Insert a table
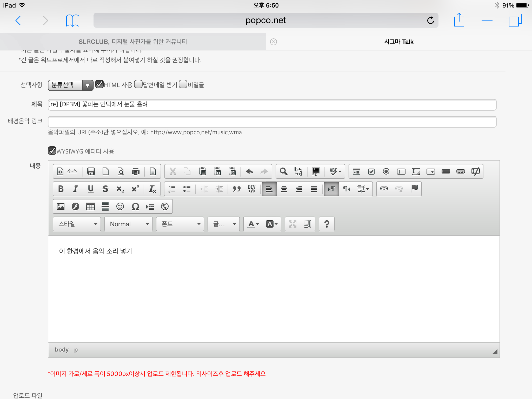 point(90,207)
